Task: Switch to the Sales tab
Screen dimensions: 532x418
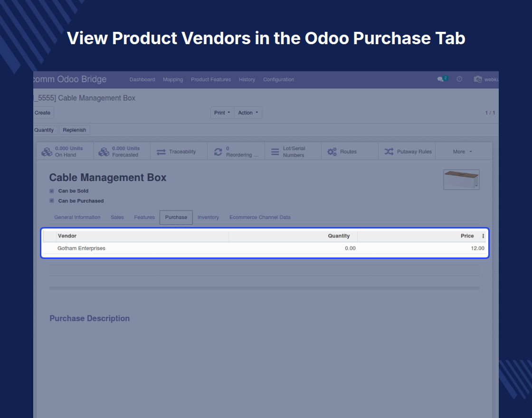Action: pos(117,217)
